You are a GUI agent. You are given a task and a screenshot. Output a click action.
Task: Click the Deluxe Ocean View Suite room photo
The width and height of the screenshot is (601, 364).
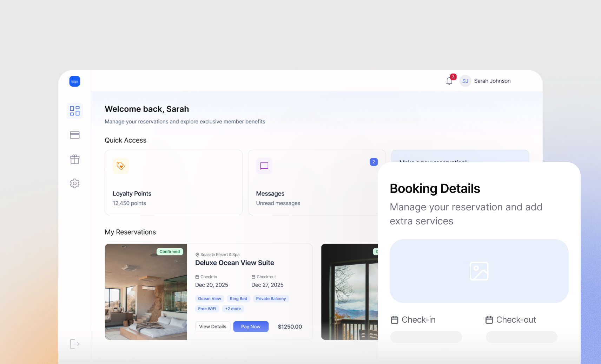[146, 292]
